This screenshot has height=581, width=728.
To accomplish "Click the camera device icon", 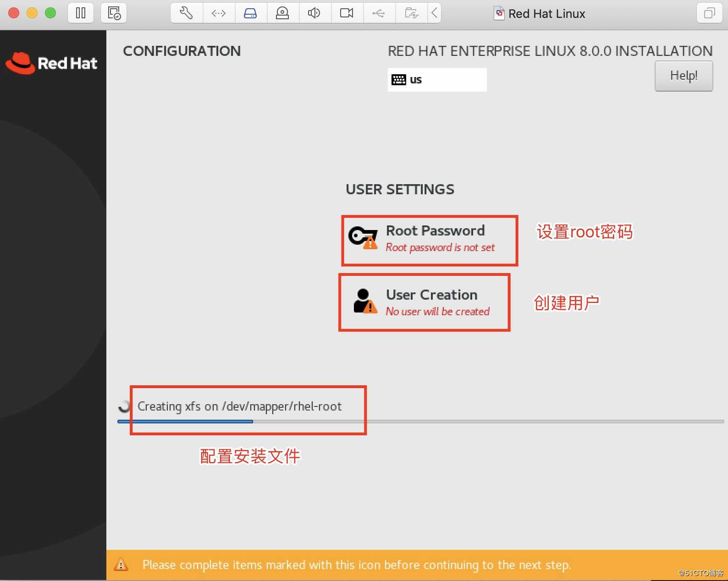I will [347, 13].
